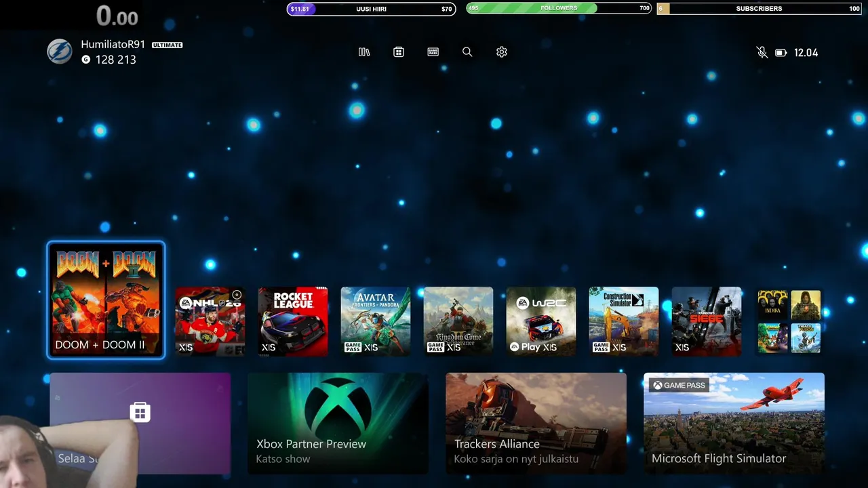Open the game group tile with Indika

(789, 321)
